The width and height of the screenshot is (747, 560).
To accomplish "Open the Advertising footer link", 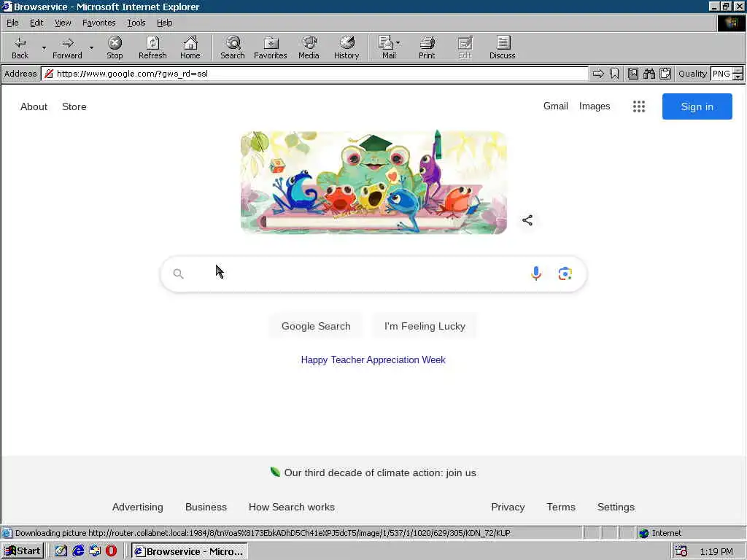I will coord(137,507).
